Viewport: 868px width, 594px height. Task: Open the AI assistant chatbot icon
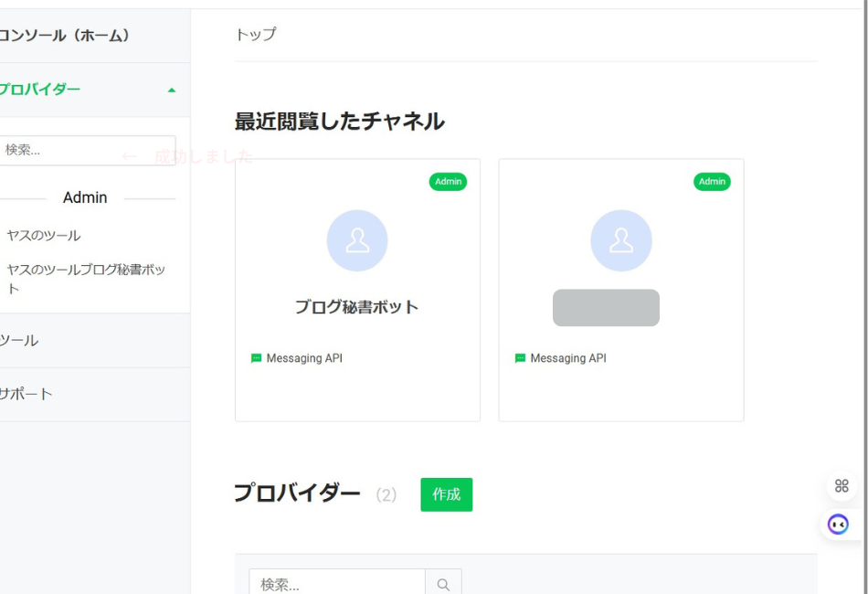(839, 525)
